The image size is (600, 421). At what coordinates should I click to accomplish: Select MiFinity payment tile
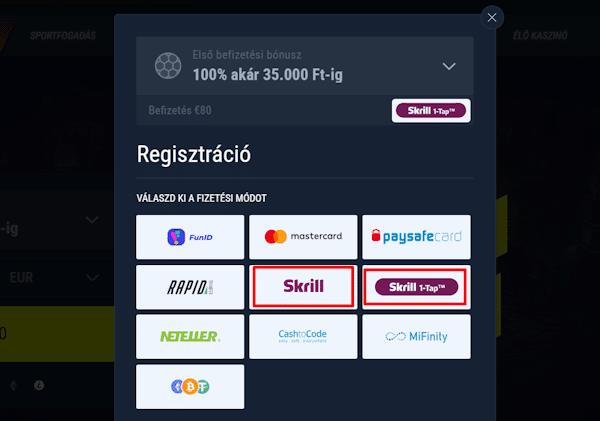click(x=416, y=337)
